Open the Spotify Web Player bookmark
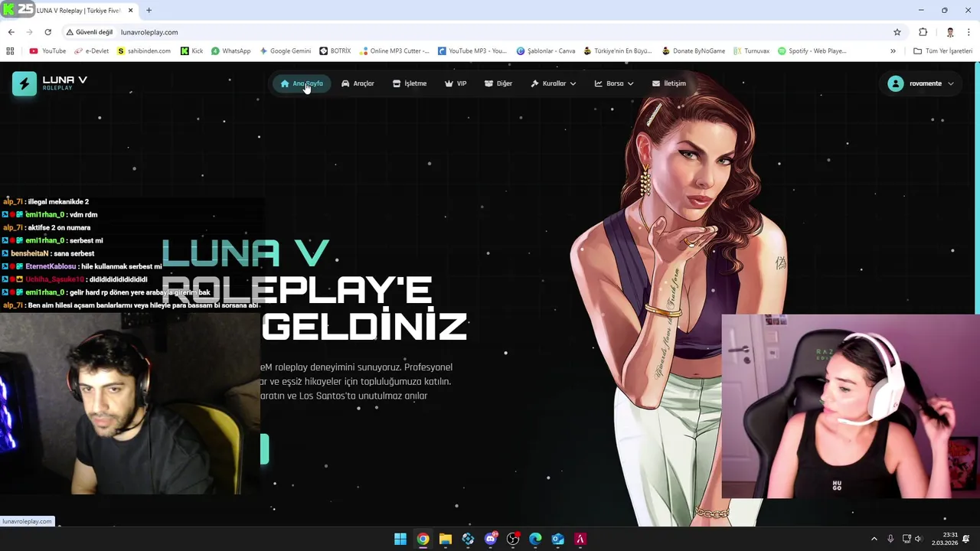 tap(812, 51)
